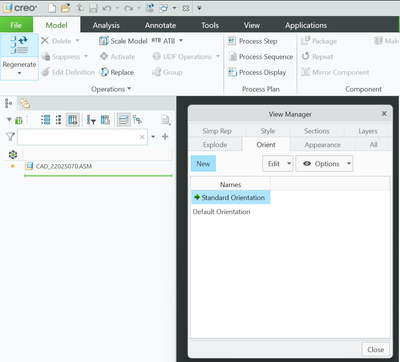Click the large Regenerate button in ribbon
Screen dimensions: 400x362
19,57
